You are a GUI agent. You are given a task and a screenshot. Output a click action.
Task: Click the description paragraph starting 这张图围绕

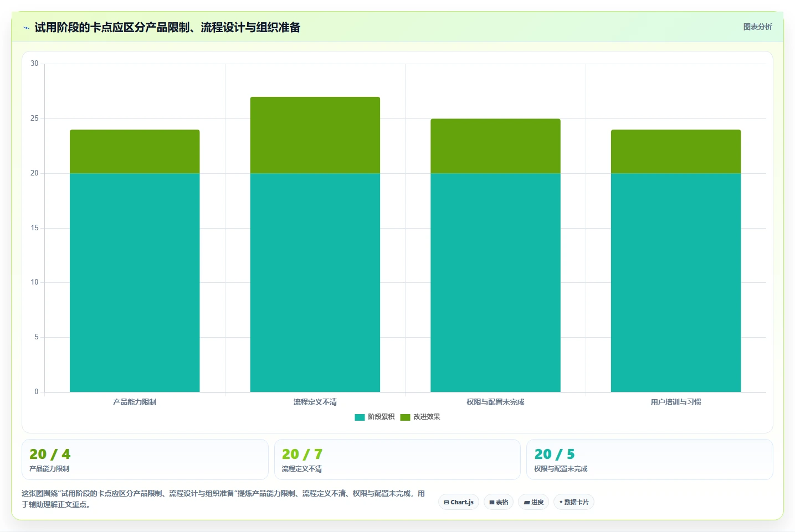(223, 499)
